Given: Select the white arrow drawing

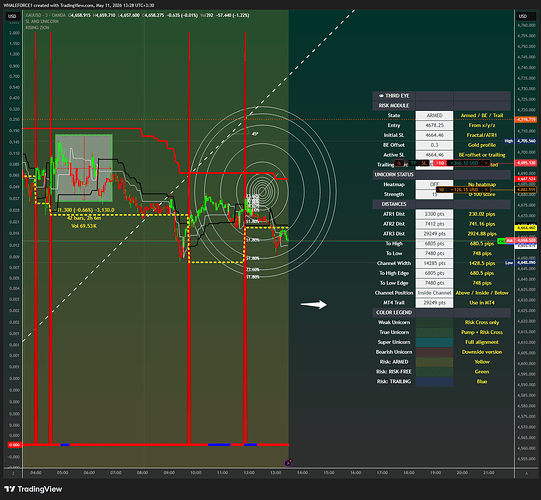Looking at the screenshot, I should coord(313,304).
